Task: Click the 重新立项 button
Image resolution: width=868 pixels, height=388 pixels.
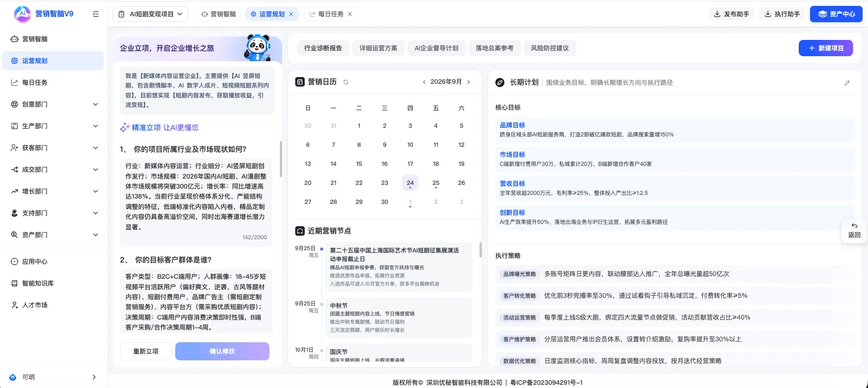Action: tap(146, 351)
